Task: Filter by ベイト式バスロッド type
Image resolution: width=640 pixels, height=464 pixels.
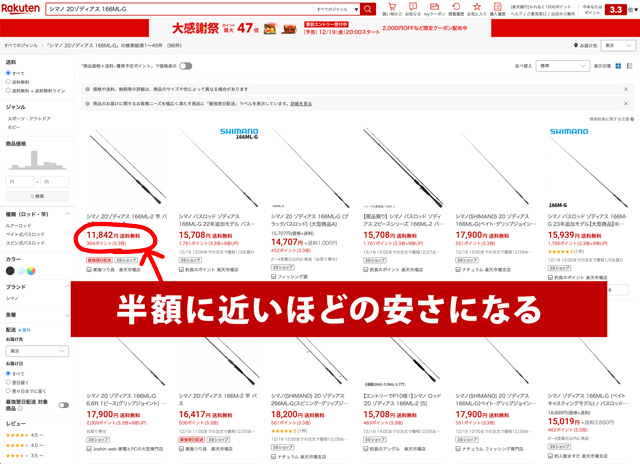Action: pos(25,234)
